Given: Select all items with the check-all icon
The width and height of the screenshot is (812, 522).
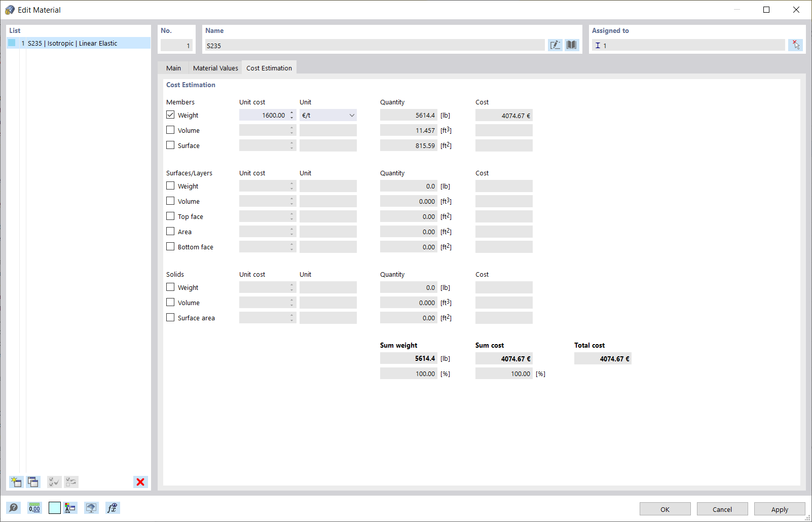Looking at the screenshot, I should click(x=54, y=482).
